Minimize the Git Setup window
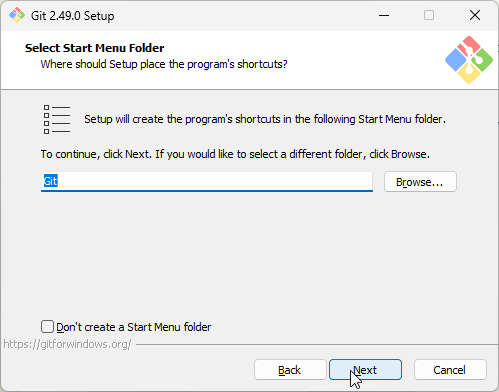The image size is (499, 392). coord(384,15)
